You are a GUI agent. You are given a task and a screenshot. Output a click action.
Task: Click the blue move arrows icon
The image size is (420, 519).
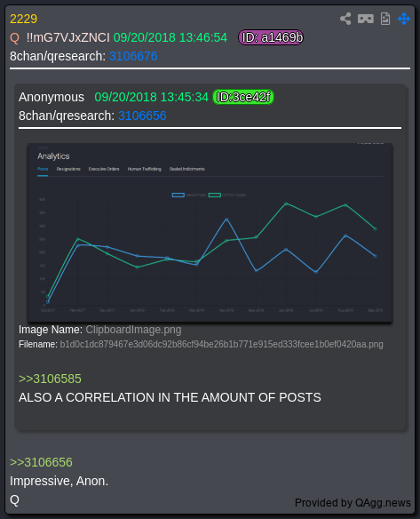click(x=404, y=19)
